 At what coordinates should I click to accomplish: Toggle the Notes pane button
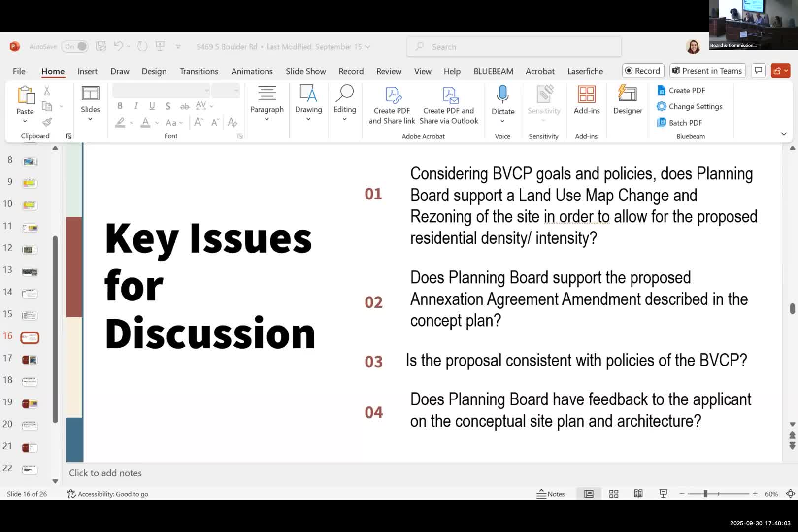[x=551, y=494]
